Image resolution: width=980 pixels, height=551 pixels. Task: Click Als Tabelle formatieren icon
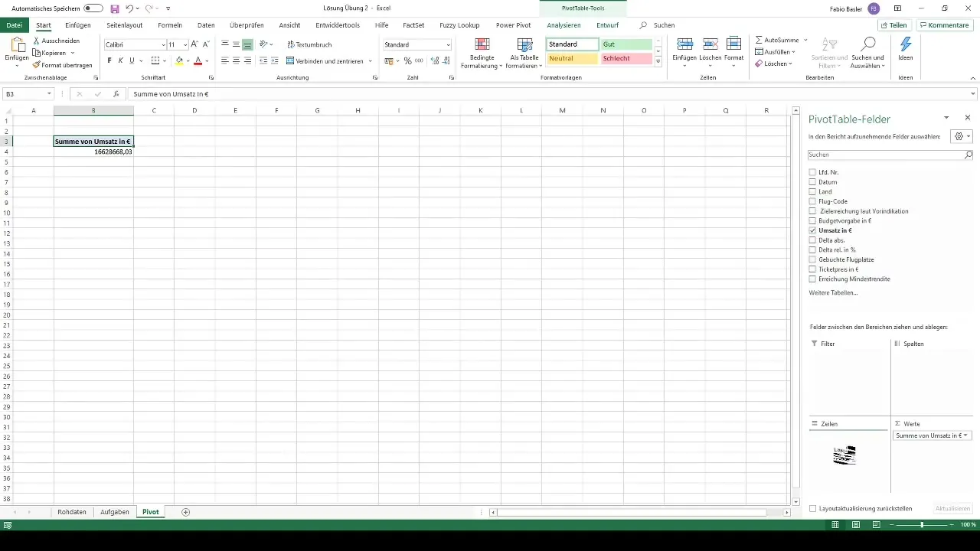click(524, 44)
